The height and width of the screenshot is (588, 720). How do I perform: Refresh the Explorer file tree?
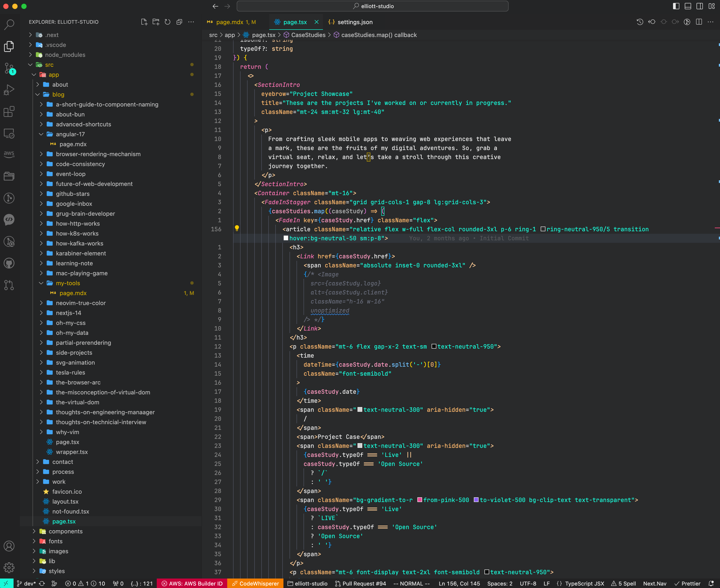[x=167, y=22]
